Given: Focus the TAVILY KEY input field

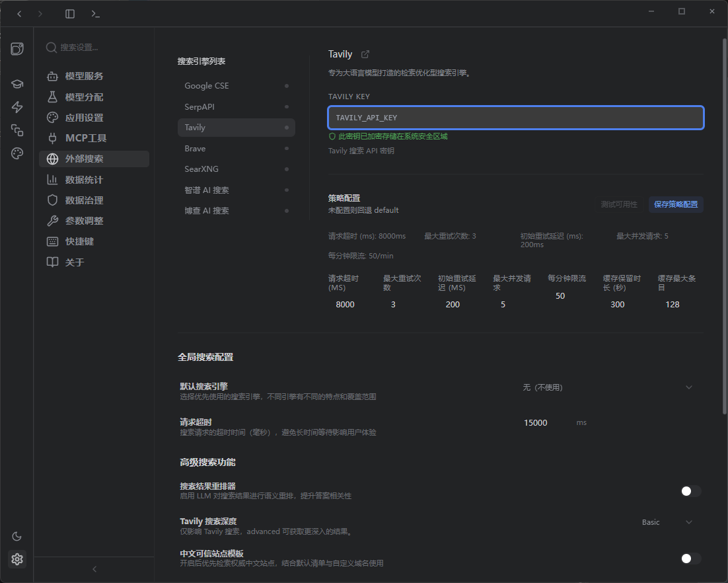Looking at the screenshot, I should (516, 118).
